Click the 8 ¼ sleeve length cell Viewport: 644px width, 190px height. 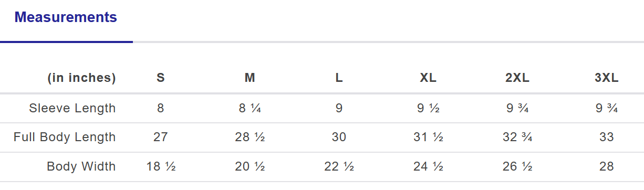[x=250, y=108]
